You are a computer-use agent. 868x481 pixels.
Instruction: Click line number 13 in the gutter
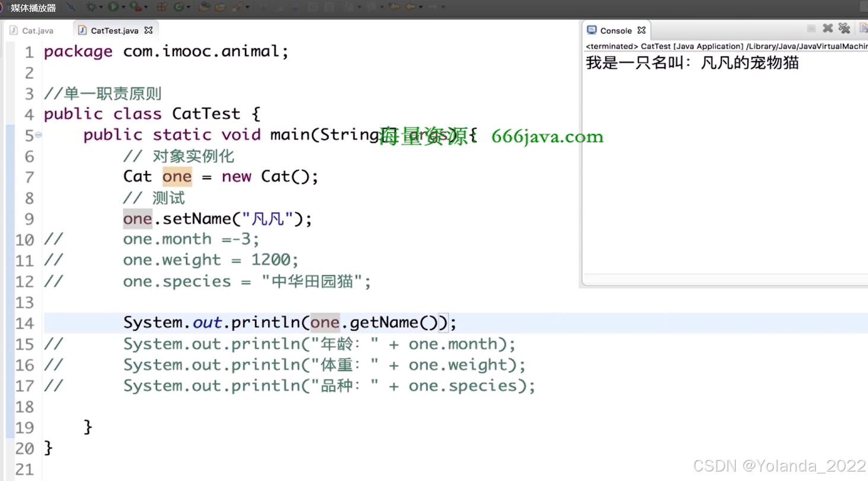(25, 303)
